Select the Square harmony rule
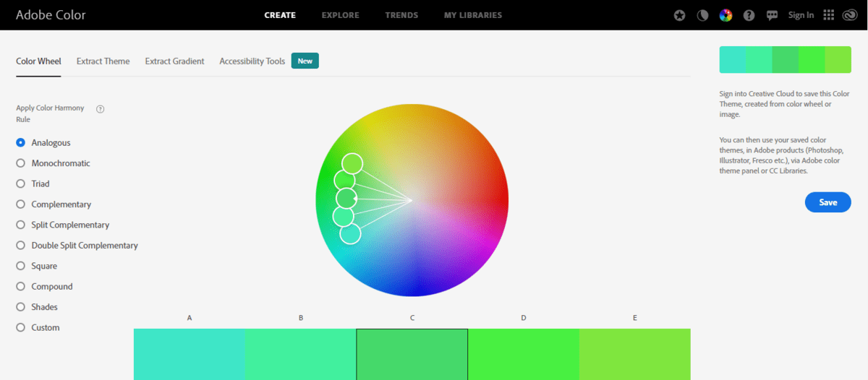Image resolution: width=868 pixels, height=380 pixels. click(x=36, y=266)
